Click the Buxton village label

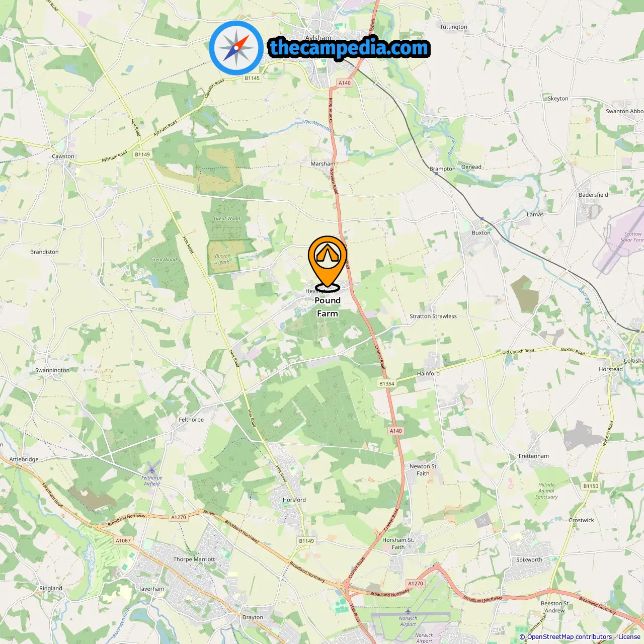coord(481,232)
